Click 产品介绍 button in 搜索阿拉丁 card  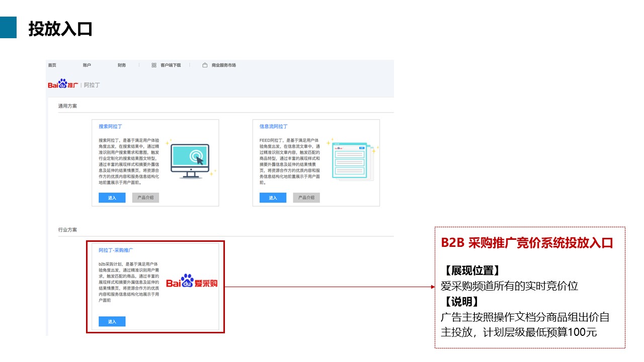pos(145,198)
